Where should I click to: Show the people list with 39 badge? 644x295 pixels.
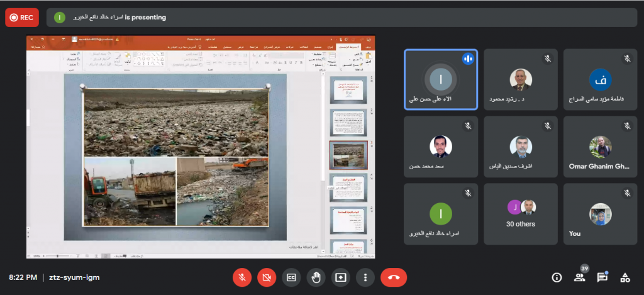[x=579, y=277]
